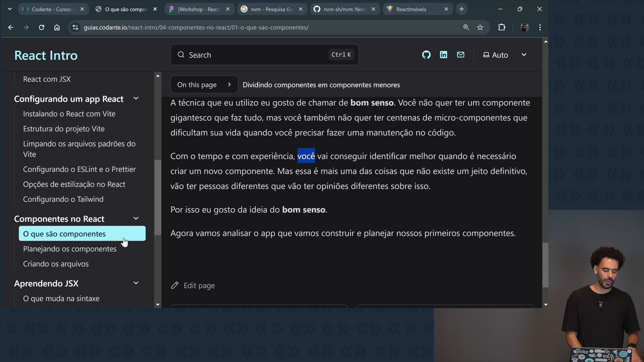Open the LinkedIn icon link
The image size is (644, 362).
coord(443,55)
